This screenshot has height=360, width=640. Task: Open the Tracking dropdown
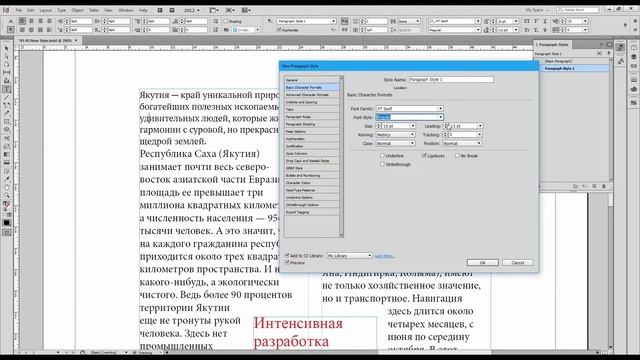click(x=479, y=135)
